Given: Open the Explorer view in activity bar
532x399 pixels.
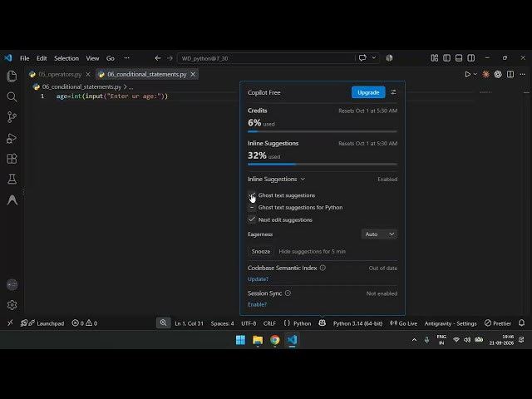Looking at the screenshot, I should [12, 76].
